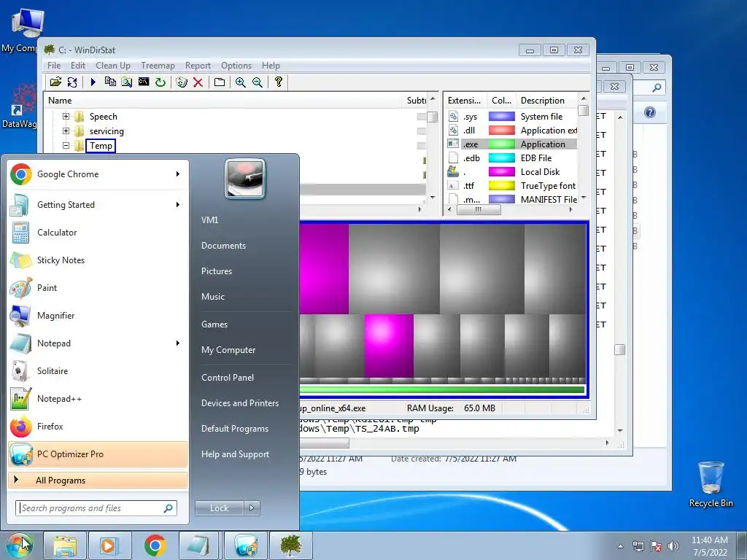Open the Recycle Bin desktop icon

[711, 484]
